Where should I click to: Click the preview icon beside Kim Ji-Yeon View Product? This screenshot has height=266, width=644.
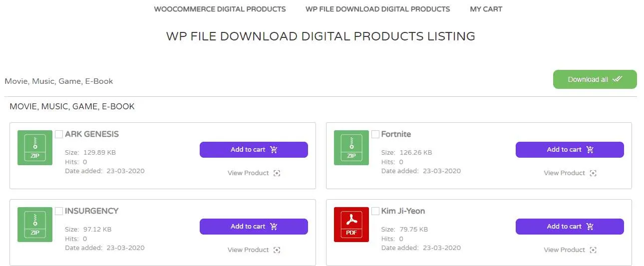pos(593,250)
